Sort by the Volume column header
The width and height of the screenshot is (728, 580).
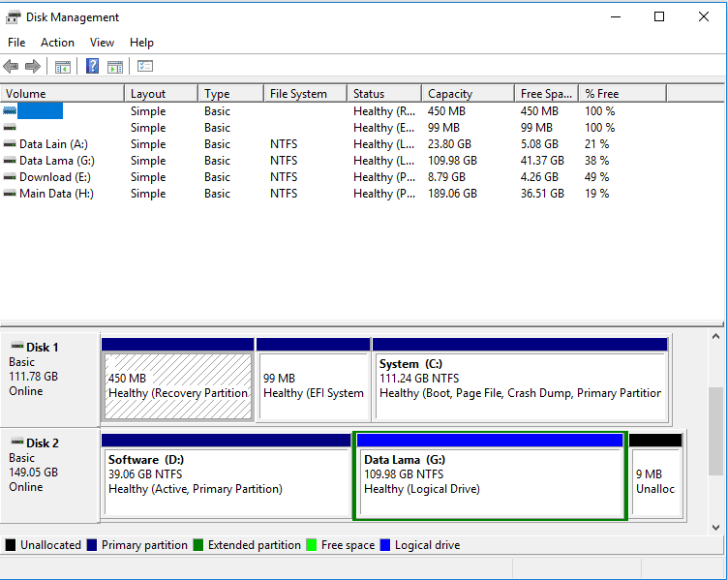(x=62, y=93)
